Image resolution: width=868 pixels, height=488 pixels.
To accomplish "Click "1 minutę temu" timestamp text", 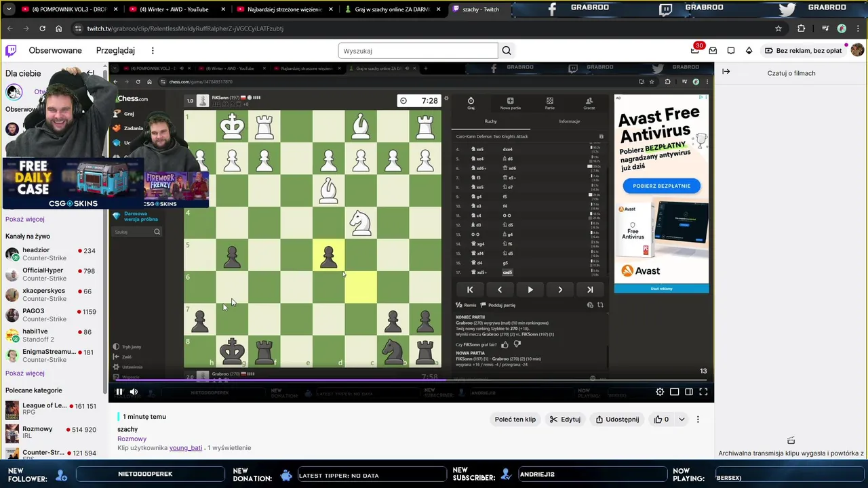I will [x=144, y=417].
